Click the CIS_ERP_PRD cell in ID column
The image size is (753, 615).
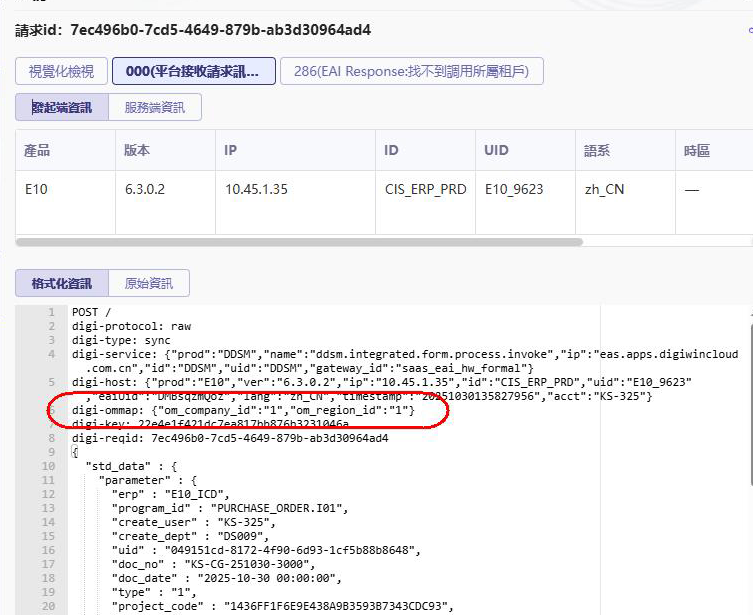pos(425,189)
